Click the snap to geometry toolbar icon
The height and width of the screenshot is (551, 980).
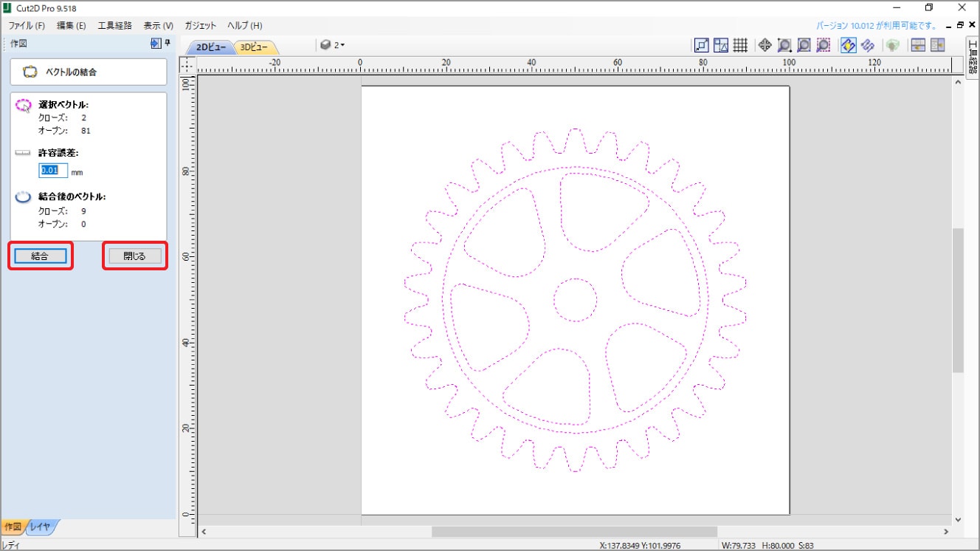coord(701,45)
